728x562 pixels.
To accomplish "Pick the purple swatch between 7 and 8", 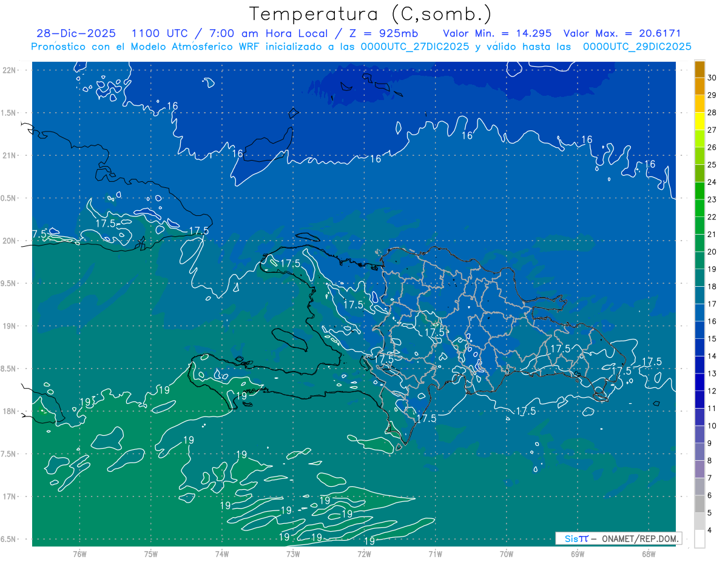I will tap(699, 469).
